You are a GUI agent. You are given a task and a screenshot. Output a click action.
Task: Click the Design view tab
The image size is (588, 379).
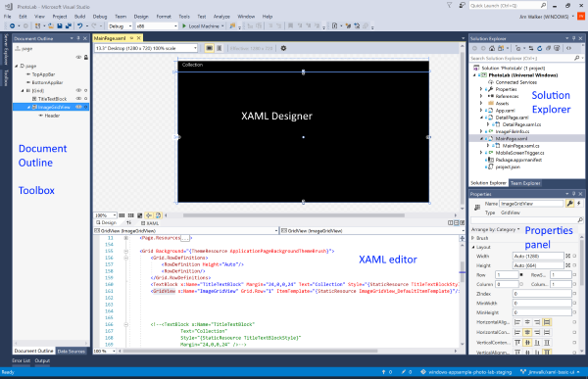pyautogui.click(x=106, y=222)
